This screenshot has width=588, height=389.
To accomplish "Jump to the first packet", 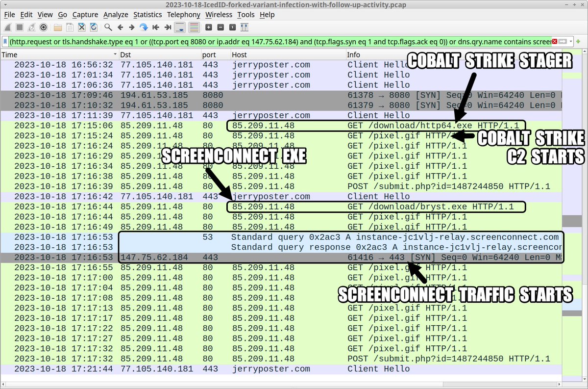I will pos(155,27).
